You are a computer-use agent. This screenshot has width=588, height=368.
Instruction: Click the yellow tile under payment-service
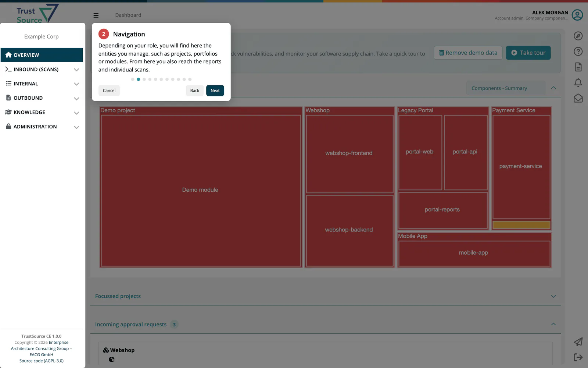(x=521, y=224)
